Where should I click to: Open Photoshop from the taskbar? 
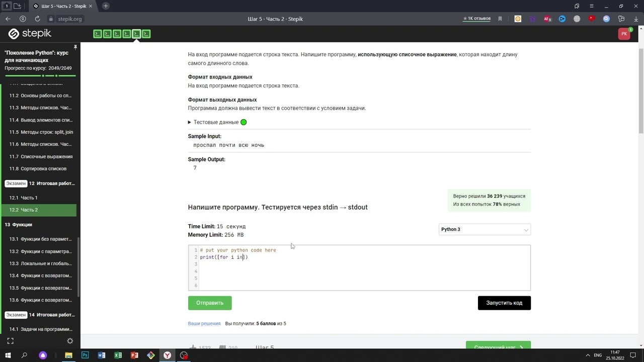click(85, 355)
